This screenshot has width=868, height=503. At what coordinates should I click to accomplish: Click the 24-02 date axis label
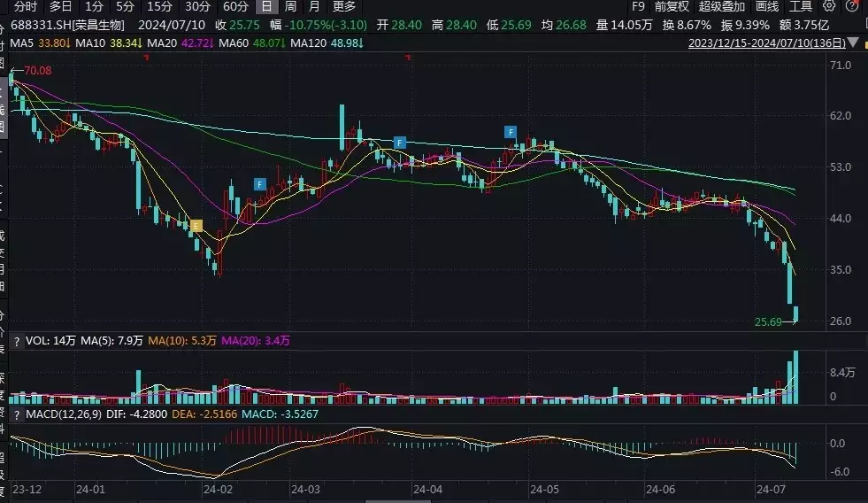pyautogui.click(x=218, y=490)
